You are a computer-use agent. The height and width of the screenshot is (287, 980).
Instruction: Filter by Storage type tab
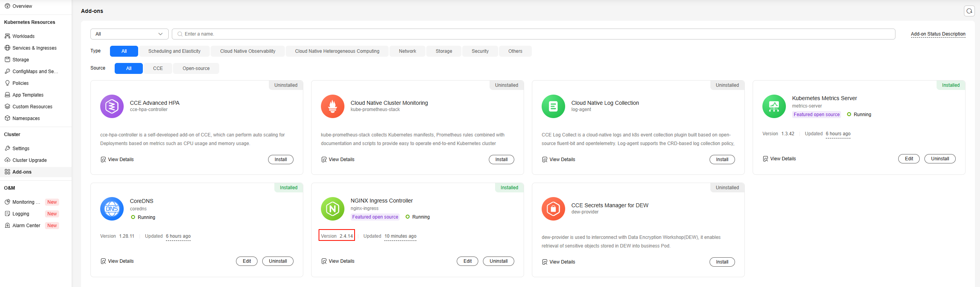(444, 51)
